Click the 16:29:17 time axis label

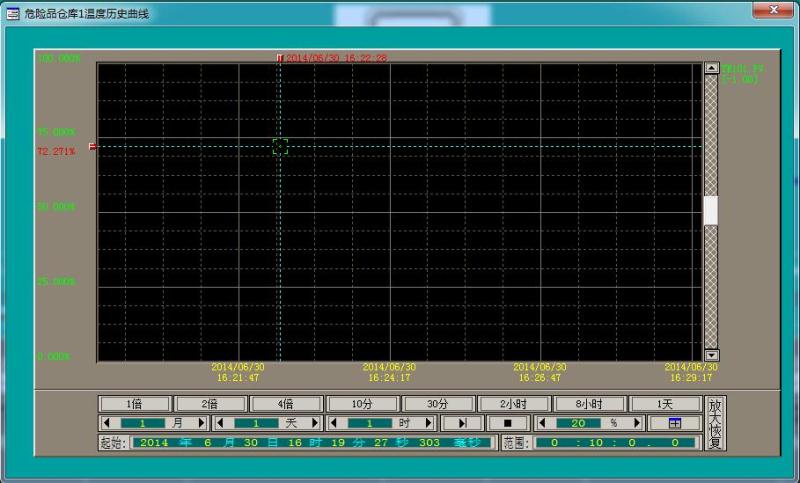[691, 378]
